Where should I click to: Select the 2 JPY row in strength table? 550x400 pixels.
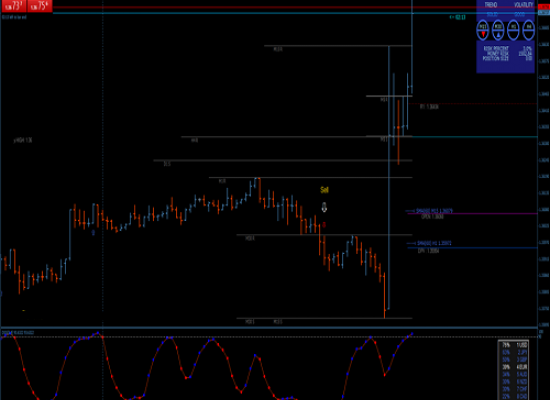tap(514, 352)
